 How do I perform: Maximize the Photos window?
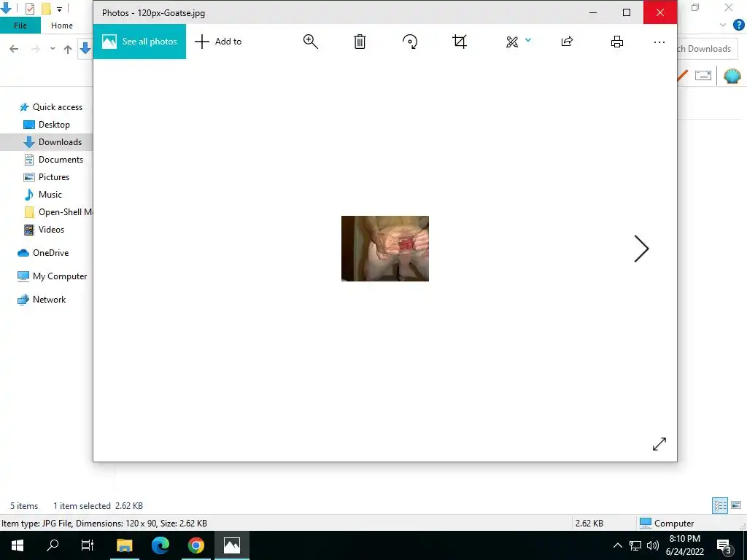[x=627, y=12]
